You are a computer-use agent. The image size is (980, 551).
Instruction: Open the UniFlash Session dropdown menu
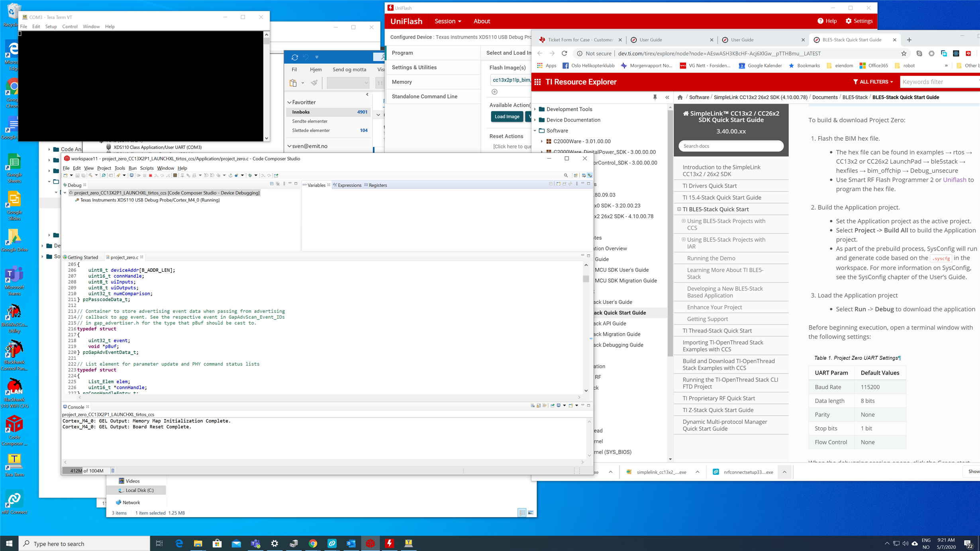coord(448,21)
